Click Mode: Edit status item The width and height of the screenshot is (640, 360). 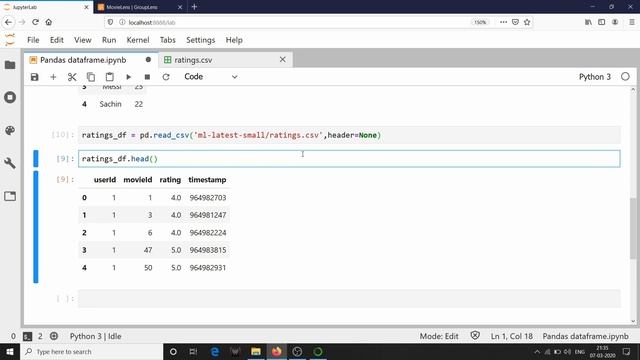tap(439, 336)
